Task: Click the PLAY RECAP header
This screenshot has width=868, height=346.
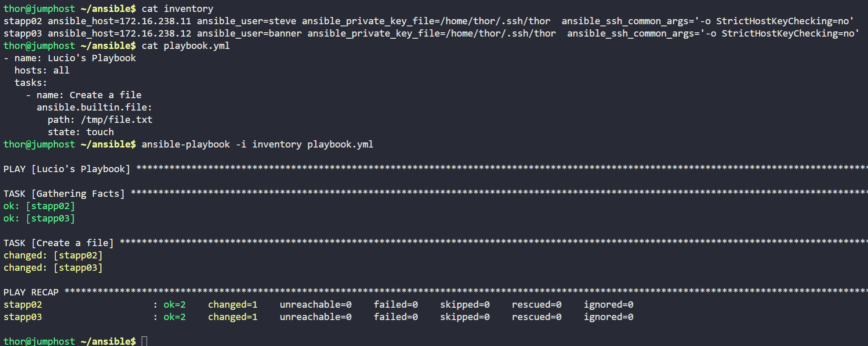Action: point(31,292)
